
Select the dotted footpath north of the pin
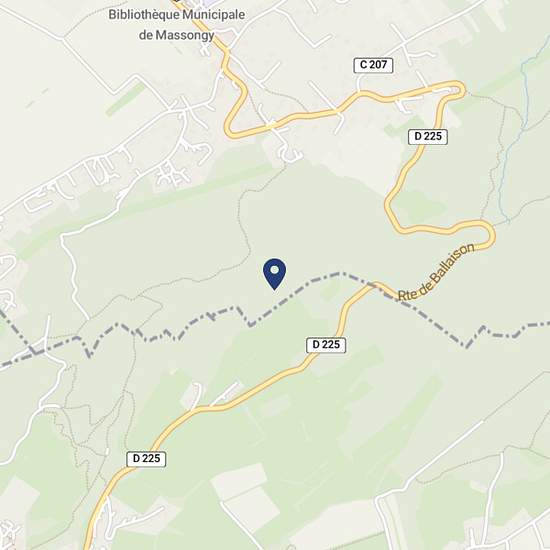[x=246, y=224]
